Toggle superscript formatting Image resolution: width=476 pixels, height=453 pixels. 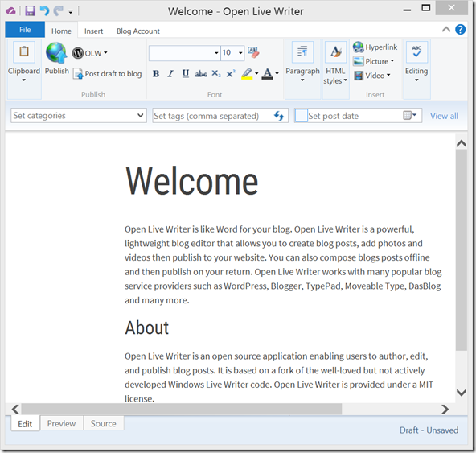pyautogui.click(x=231, y=73)
